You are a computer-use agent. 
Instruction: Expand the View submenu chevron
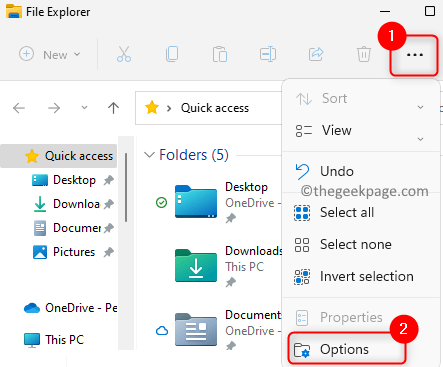pos(421,139)
